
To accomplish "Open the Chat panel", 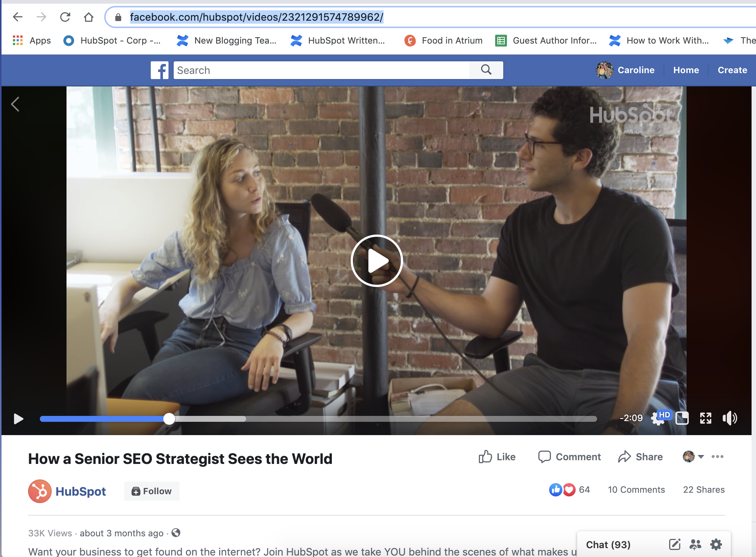I will tap(610, 543).
